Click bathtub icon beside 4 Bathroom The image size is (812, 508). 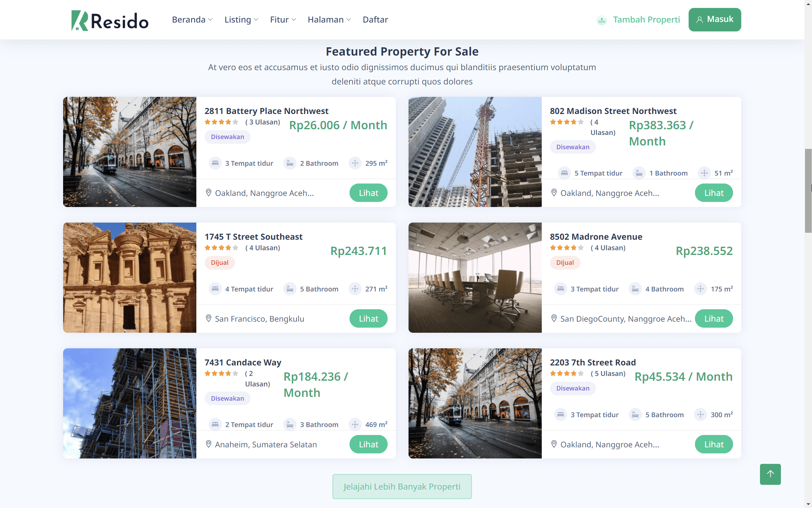(x=635, y=289)
